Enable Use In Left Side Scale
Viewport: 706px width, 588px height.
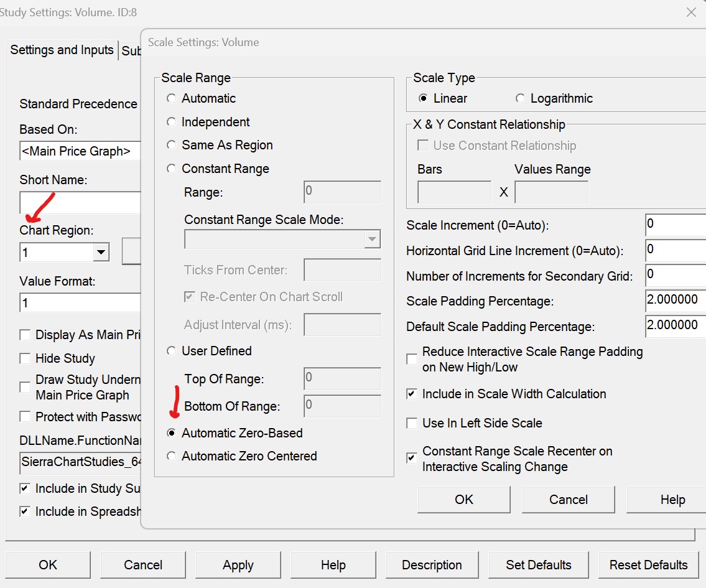(412, 424)
